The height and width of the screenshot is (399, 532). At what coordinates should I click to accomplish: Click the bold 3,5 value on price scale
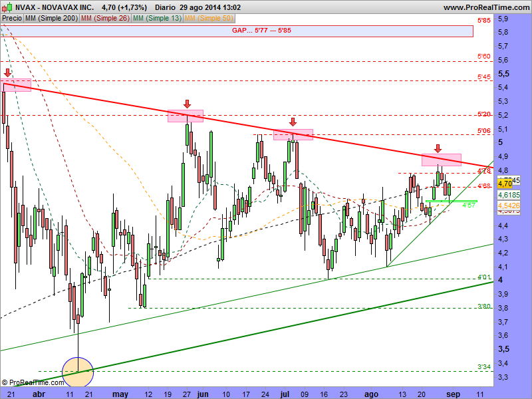point(504,349)
